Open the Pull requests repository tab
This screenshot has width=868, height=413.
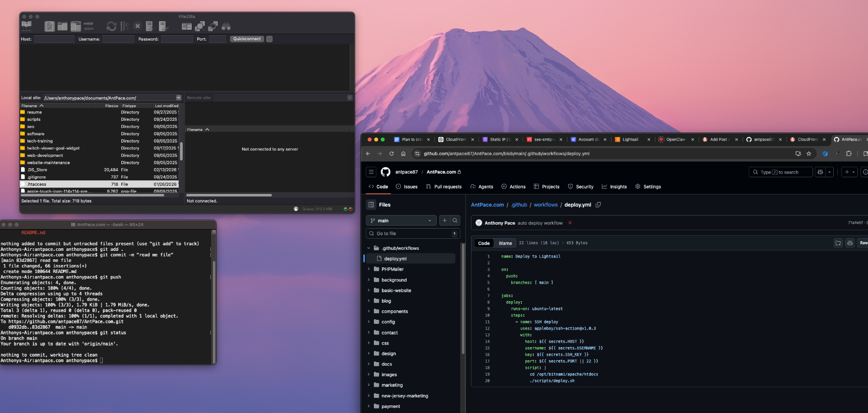(x=443, y=187)
